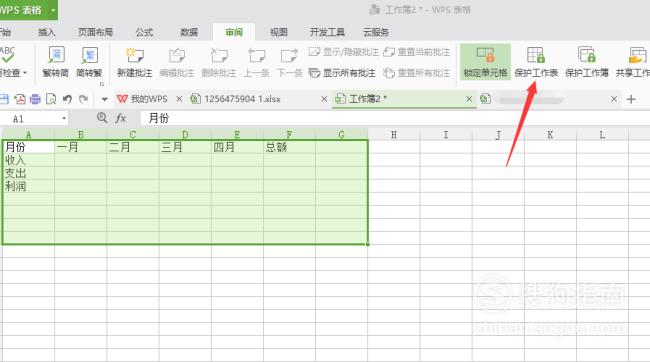Click cell containing 三月
This screenshot has height=362, width=650.
185,147
